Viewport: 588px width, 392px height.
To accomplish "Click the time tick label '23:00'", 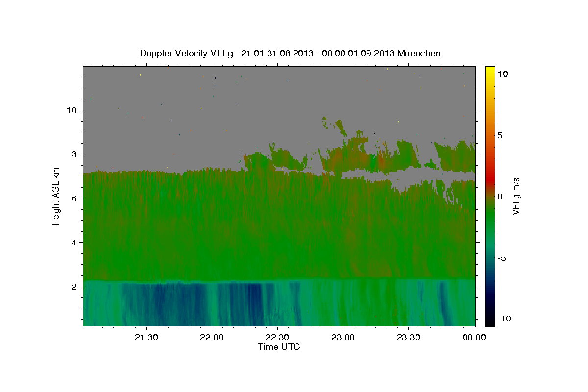I will coord(343,337).
